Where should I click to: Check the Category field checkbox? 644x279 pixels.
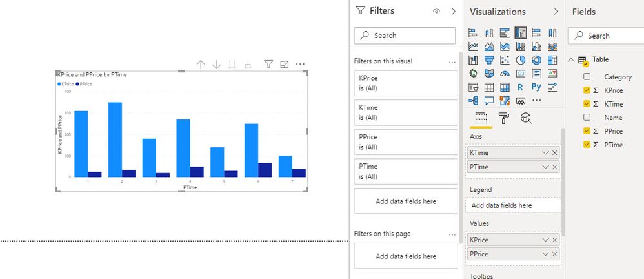pyautogui.click(x=587, y=76)
